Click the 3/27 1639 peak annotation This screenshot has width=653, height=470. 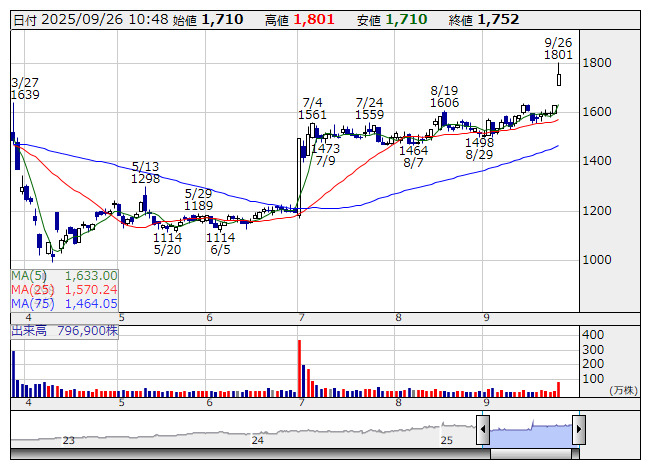[24, 88]
